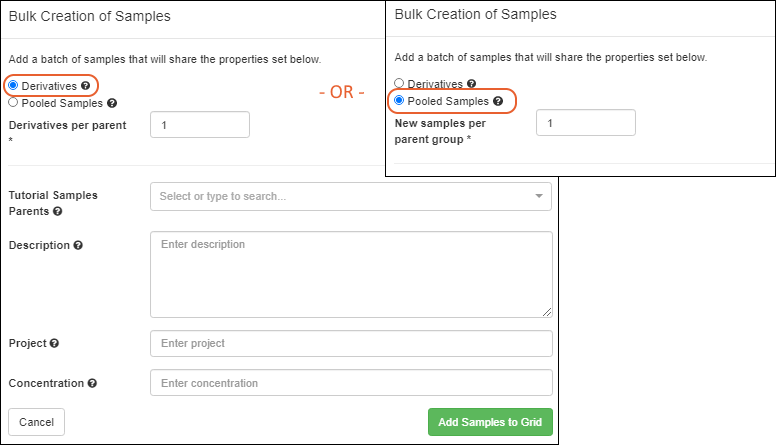Click Add Samples to Grid button
This screenshot has width=776, height=445.
point(489,422)
